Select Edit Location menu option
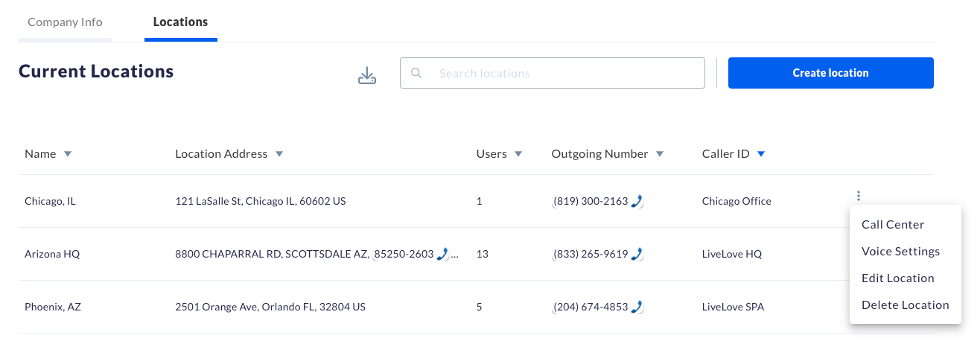980x338 pixels. click(897, 278)
